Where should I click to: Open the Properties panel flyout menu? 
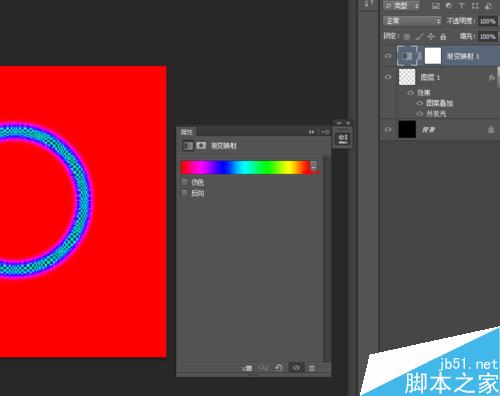325,132
